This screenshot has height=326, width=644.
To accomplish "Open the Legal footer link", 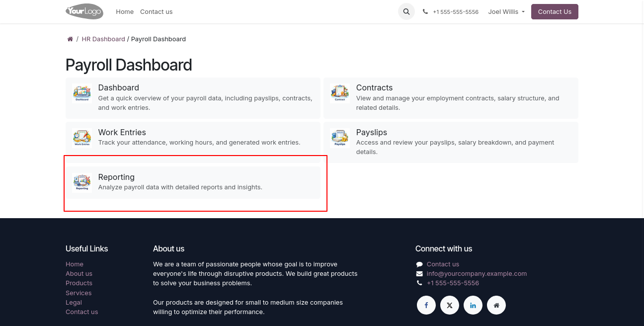I will click(x=74, y=302).
